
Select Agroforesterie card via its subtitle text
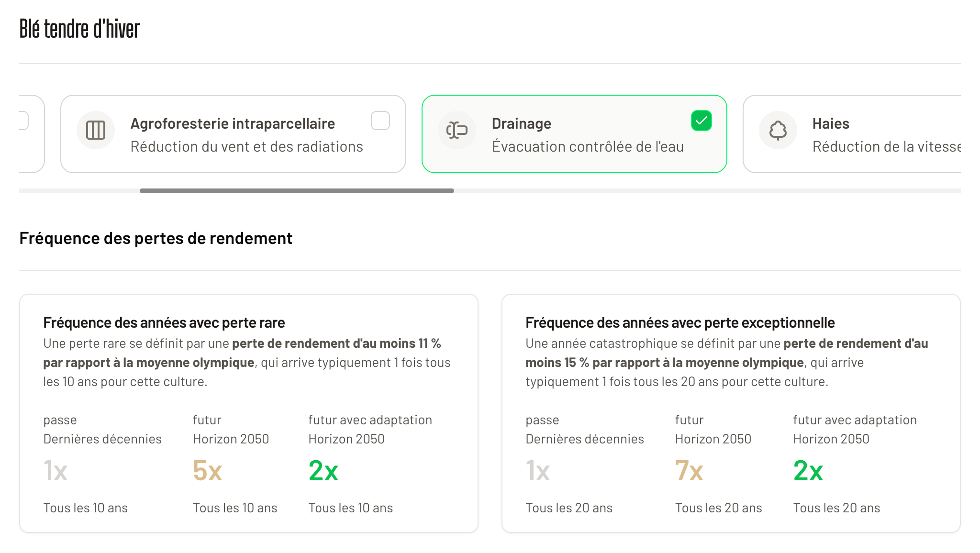[x=246, y=146]
